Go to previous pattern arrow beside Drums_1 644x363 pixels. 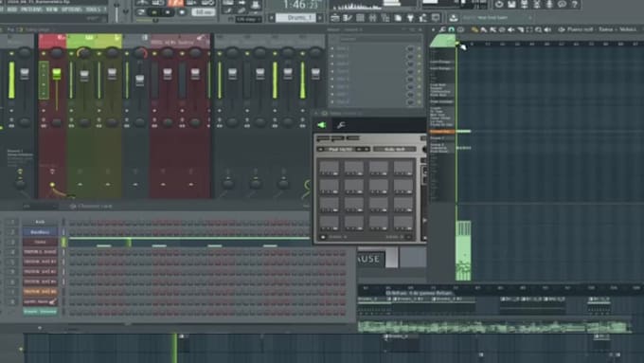pos(271,18)
